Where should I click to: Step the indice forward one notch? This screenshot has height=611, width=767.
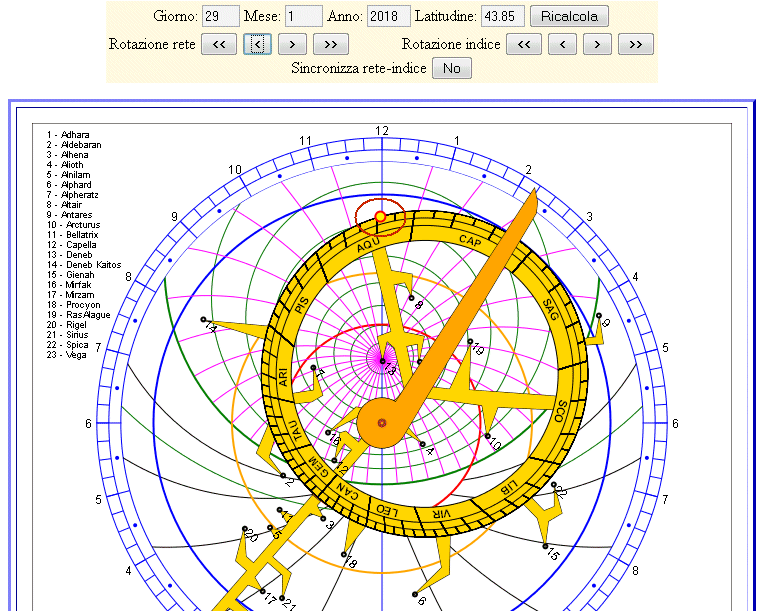pos(597,44)
